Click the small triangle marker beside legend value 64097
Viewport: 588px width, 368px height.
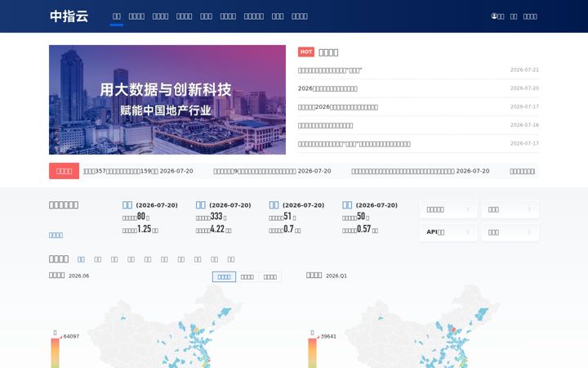click(61, 337)
